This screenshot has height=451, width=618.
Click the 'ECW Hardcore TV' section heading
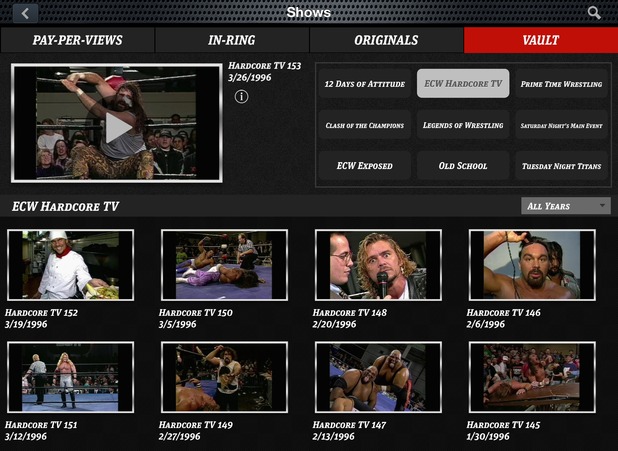(65, 206)
